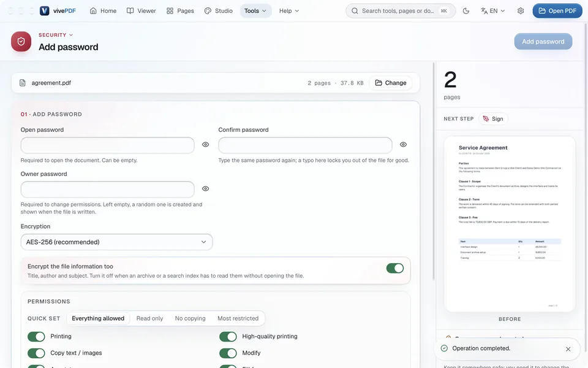The image size is (588, 368).
Task: Show the Open password with the eye icon
Action: pyautogui.click(x=206, y=145)
